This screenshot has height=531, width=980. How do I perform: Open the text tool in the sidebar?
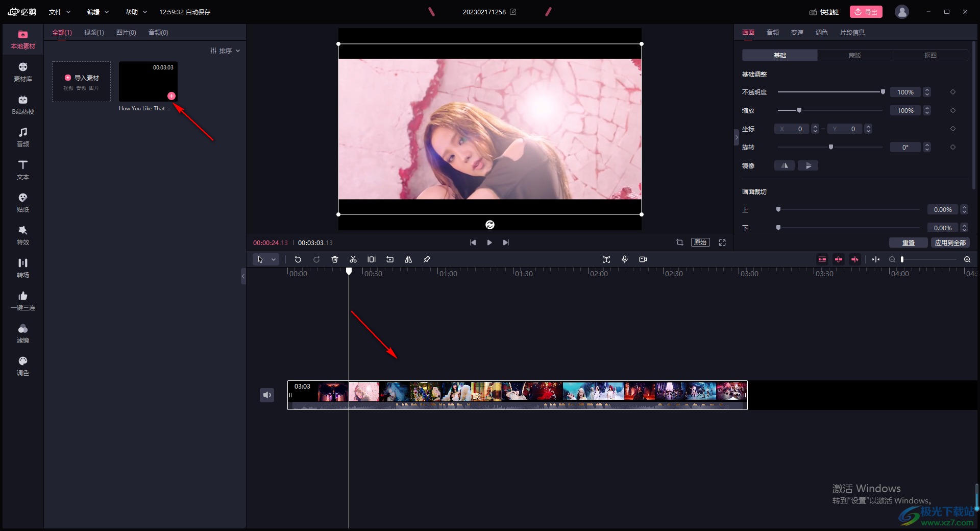(23, 171)
